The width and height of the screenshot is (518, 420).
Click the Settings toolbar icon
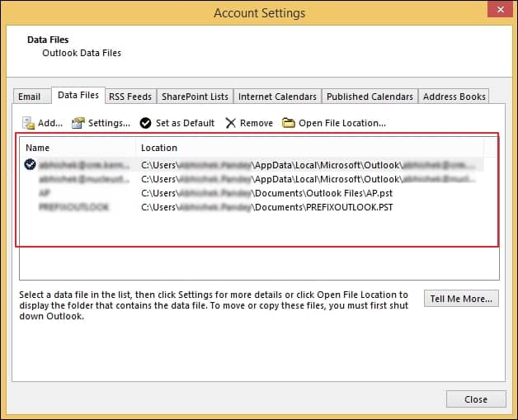78,123
